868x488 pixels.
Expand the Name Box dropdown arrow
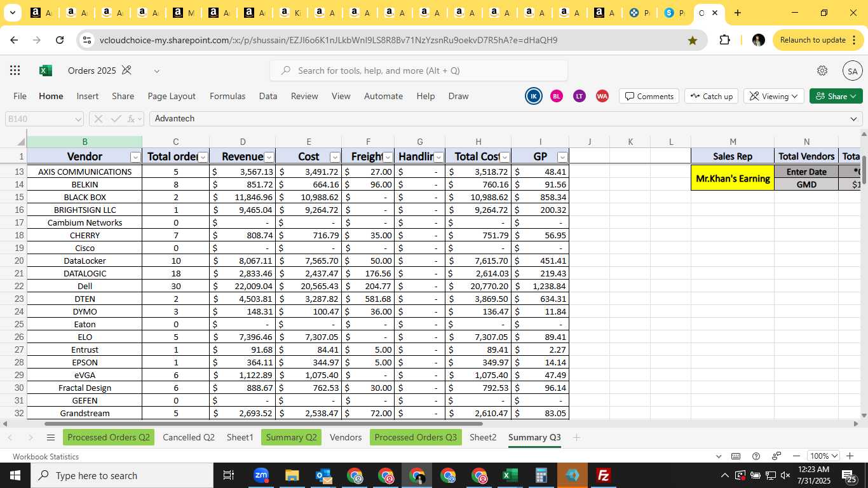[78, 119]
